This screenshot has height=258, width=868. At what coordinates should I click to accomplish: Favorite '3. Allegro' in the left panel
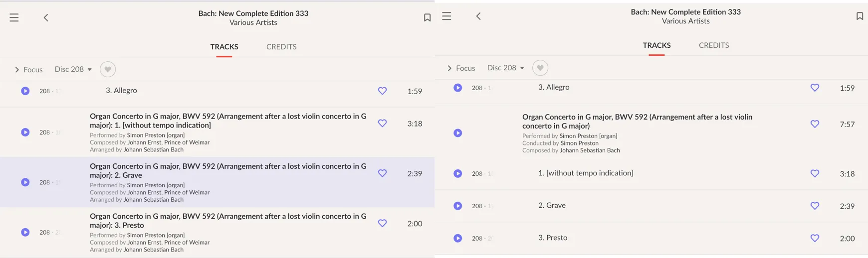(x=382, y=91)
